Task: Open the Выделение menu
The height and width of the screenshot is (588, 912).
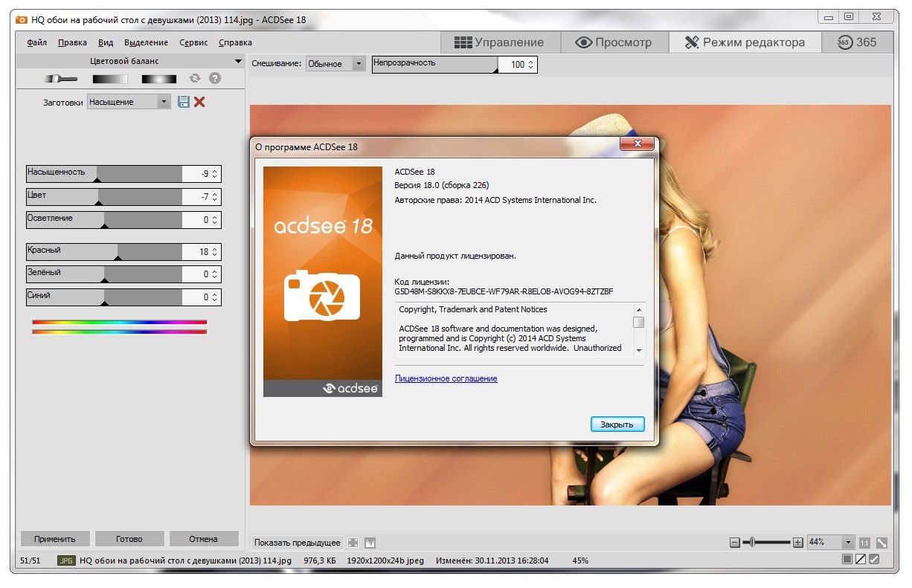Action: pos(146,43)
